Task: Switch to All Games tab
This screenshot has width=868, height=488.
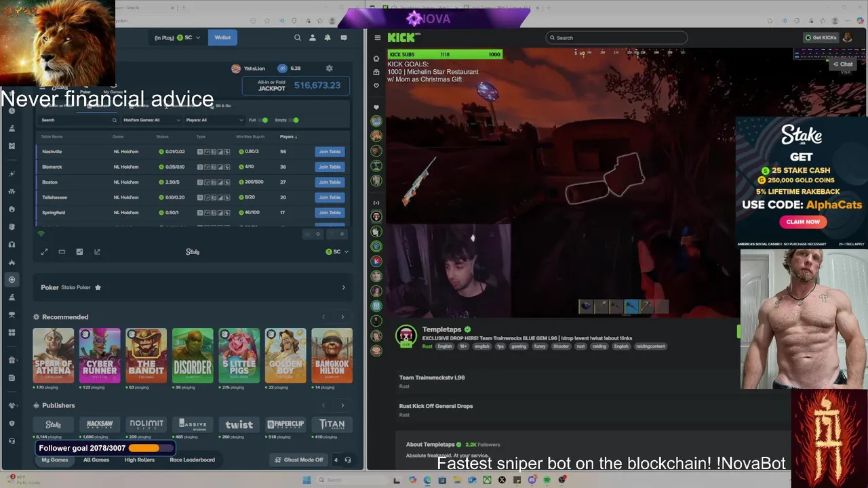Action: point(96,460)
